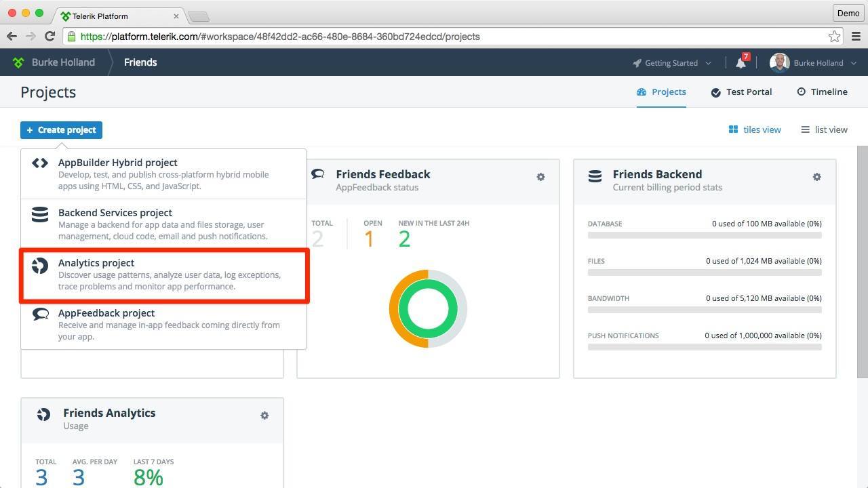Click the AVG. PER DAY value 3
The width and height of the screenshot is (868, 488).
point(79,477)
